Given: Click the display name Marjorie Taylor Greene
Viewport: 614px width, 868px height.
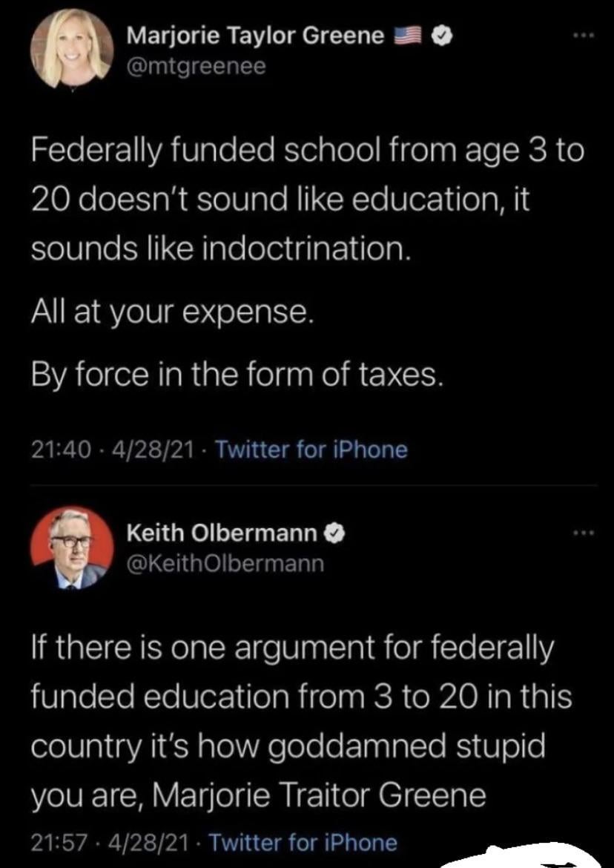Looking at the screenshot, I should coord(255,36).
